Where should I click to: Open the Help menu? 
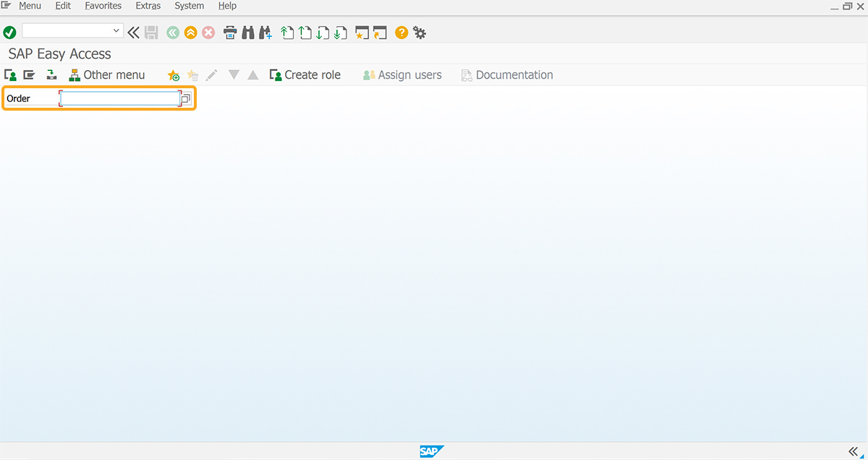(228, 6)
